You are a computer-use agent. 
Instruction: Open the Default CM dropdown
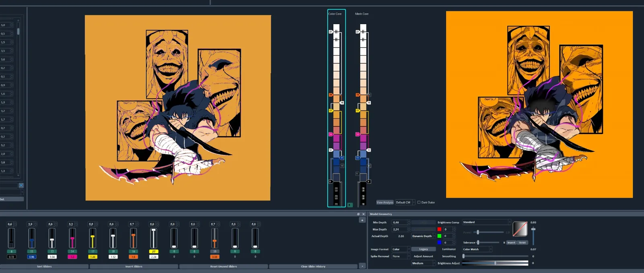tap(405, 202)
